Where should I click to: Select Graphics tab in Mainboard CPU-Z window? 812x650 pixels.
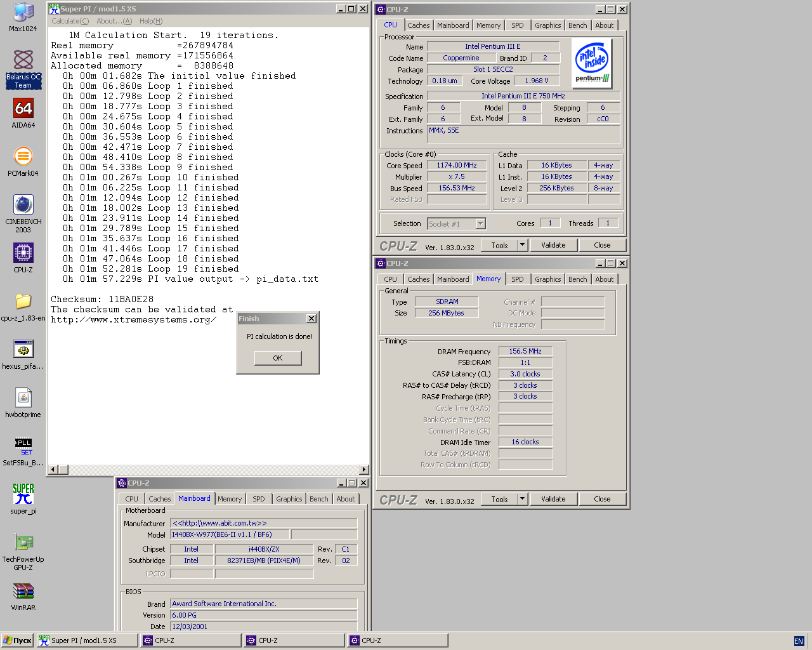289,499
